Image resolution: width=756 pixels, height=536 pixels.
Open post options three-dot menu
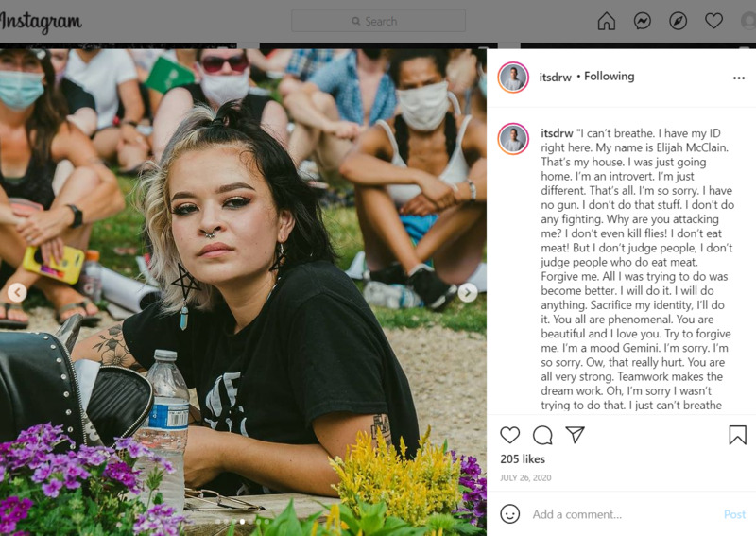coord(739,78)
